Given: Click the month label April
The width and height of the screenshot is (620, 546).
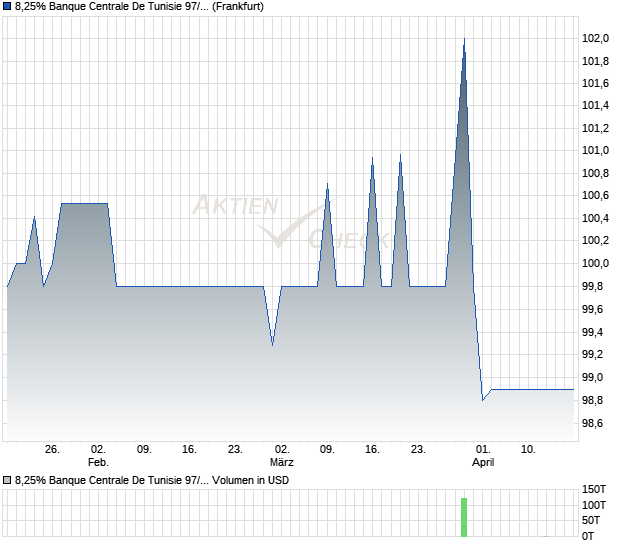Looking at the screenshot, I should 483,462.
